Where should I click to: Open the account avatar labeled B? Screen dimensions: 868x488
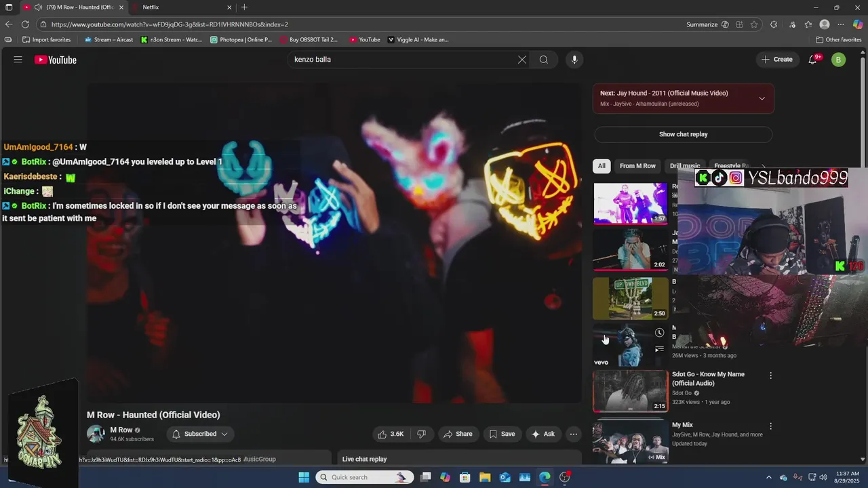839,60
